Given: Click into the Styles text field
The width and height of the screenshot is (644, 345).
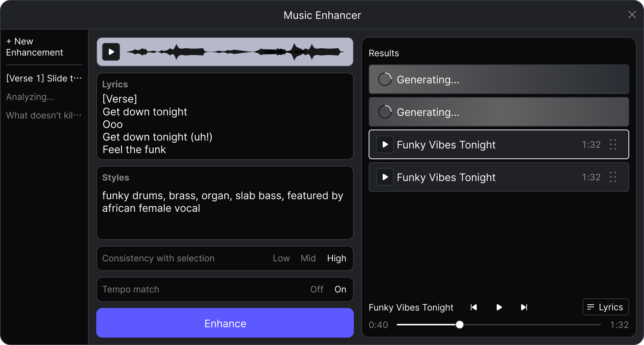Looking at the screenshot, I should point(225,211).
